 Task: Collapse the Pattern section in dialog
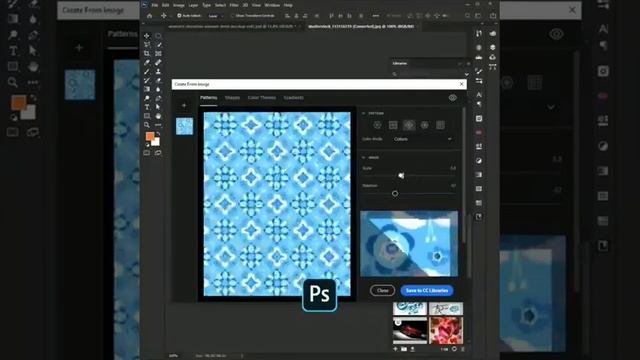click(x=363, y=113)
